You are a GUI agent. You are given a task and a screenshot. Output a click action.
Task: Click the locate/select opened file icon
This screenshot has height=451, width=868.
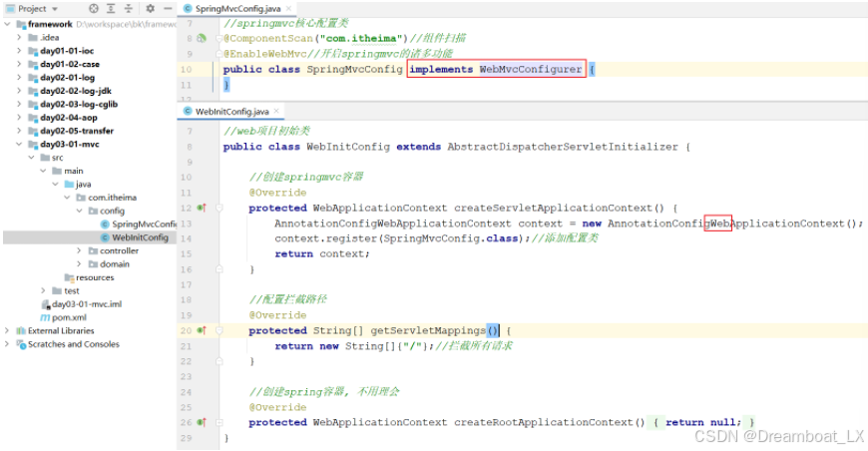(94, 9)
